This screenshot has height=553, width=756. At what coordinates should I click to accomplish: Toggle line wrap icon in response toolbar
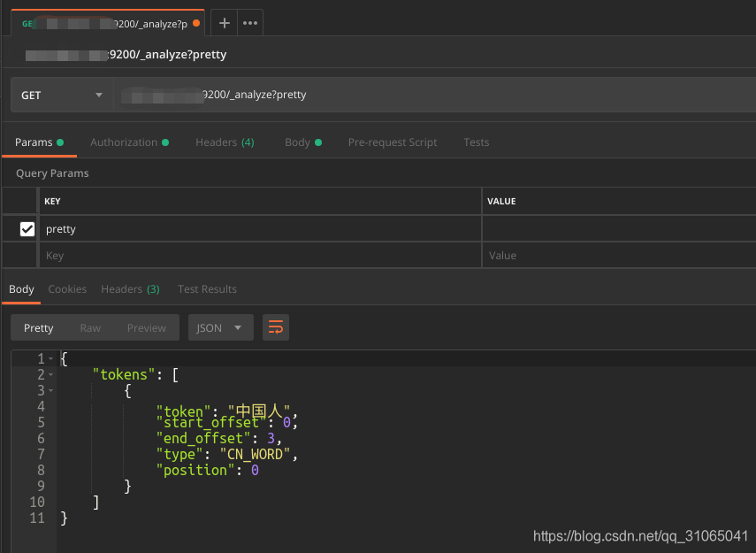click(x=276, y=327)
